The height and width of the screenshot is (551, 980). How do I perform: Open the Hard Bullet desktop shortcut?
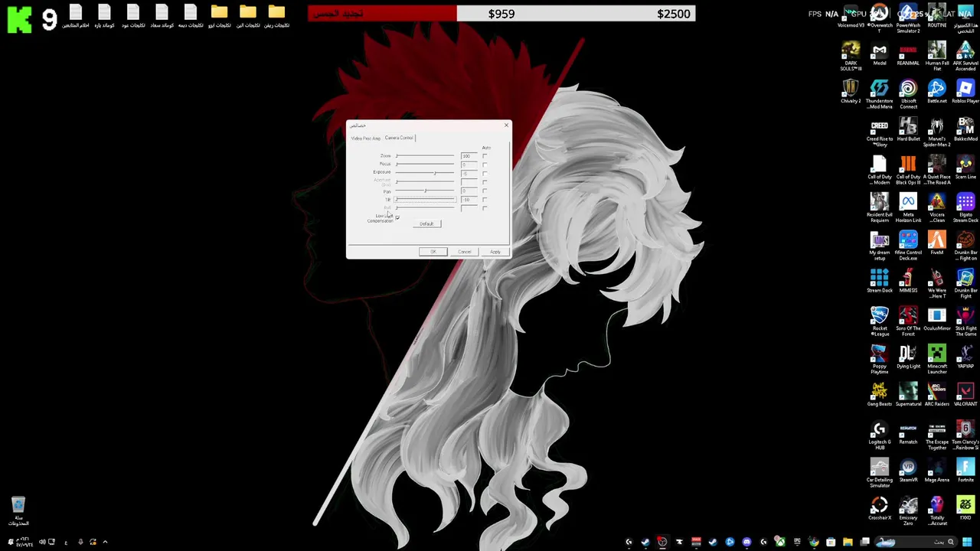(x=908, y=129)
